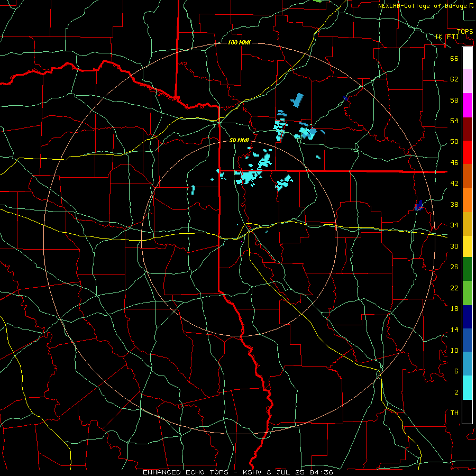Click the "50 NMI" range ring label
The height and width of the screenshot is (476, 476).
(x=239, y=140)
